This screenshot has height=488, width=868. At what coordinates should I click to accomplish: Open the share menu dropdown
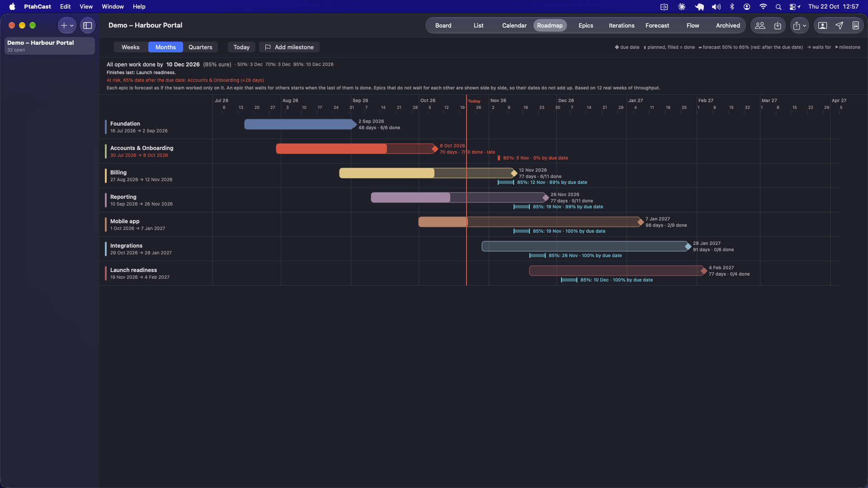click(799, 26)
